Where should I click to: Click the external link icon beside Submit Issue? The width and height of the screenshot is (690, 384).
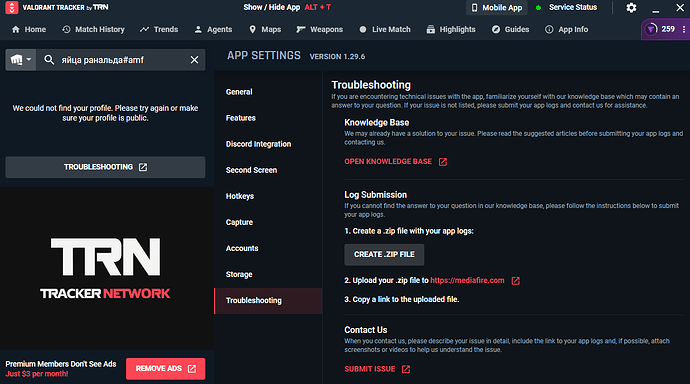tap(406, 369)
